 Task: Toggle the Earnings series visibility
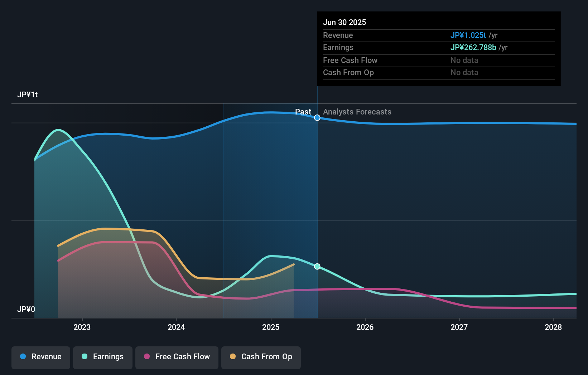pos(103,357)
